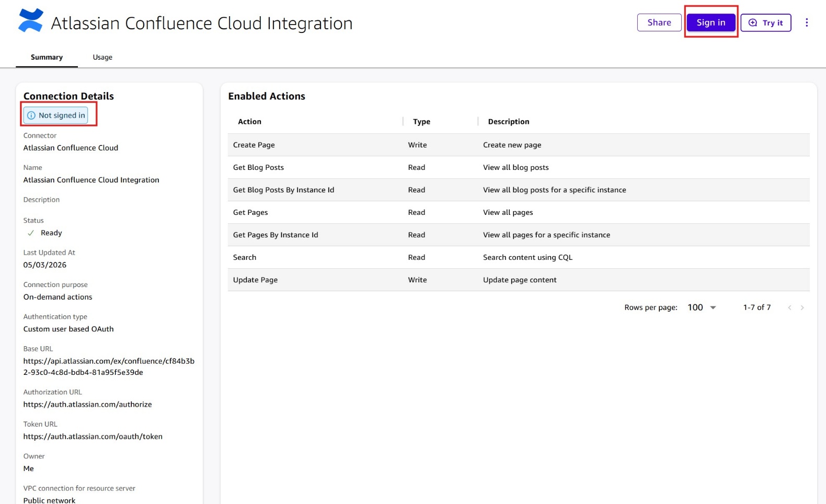
Task: Click 'View all blog posts for a specific instance'
Action: pyautogui.click(x=554, y=190)
